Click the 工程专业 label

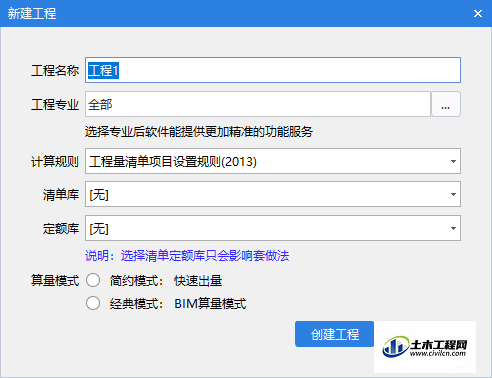(x=55, y=105)
